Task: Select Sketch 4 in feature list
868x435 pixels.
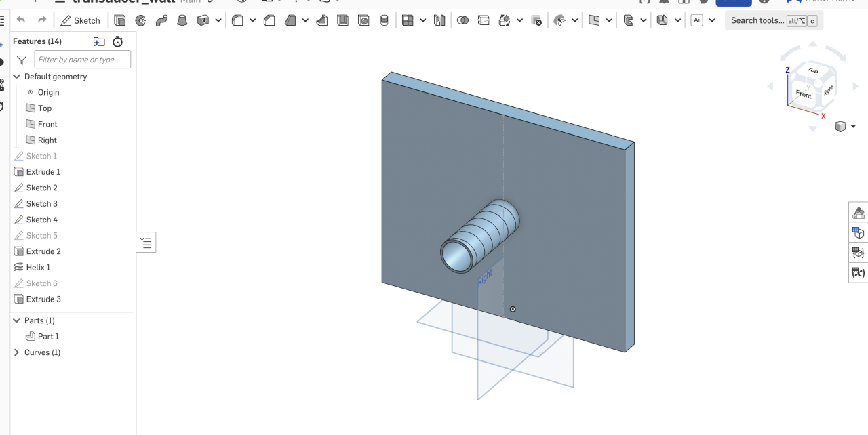Action: pos(41,220)
